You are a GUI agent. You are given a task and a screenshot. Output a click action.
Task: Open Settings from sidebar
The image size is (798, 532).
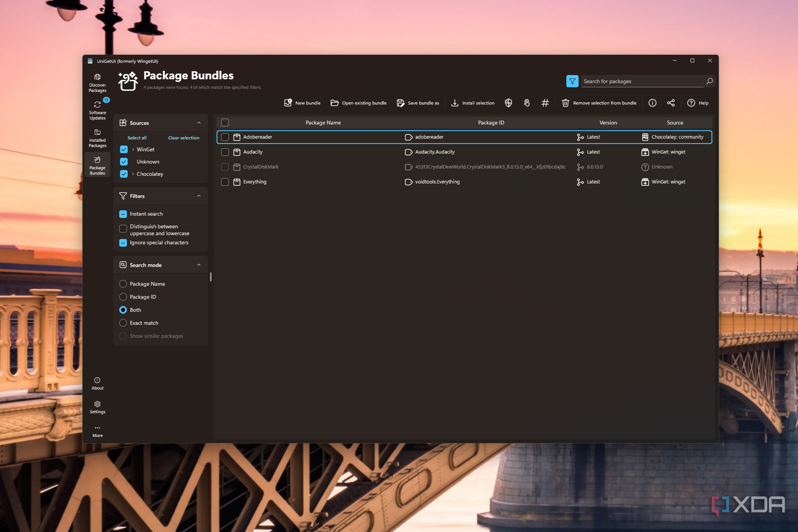click(97, 407)
